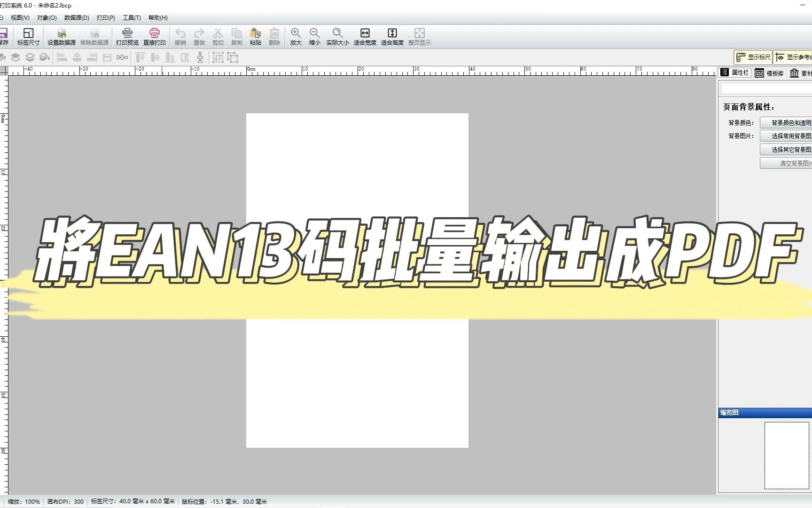Click the ungroup objects icon
This screenshot has width=812, height=508.
click(233, 57)
